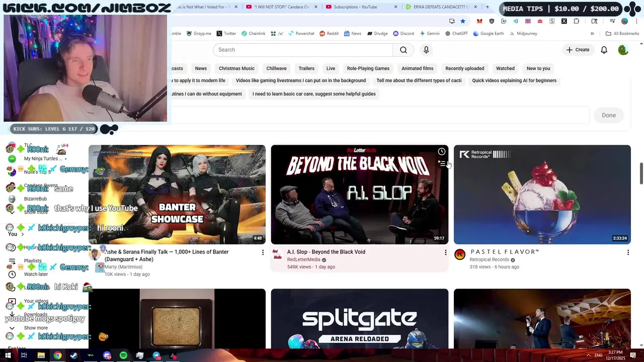
Task: Open a new browser tab
Action: coord(487,7)
